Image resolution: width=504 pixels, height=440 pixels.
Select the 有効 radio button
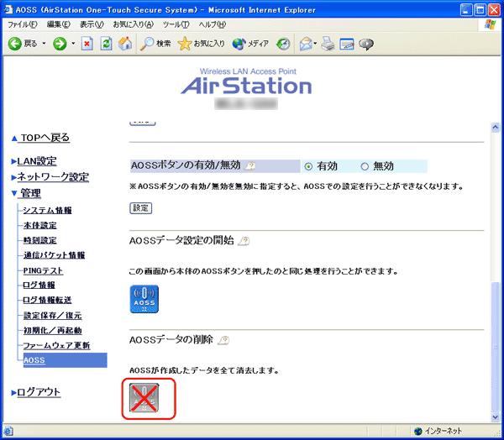[x=308, y=166]
